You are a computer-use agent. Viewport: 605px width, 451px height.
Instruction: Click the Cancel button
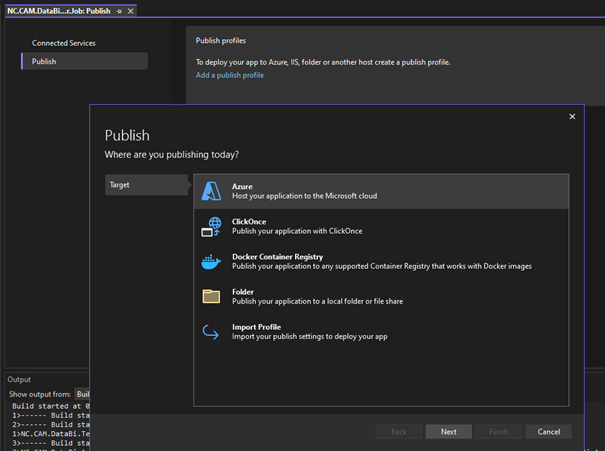548,432
